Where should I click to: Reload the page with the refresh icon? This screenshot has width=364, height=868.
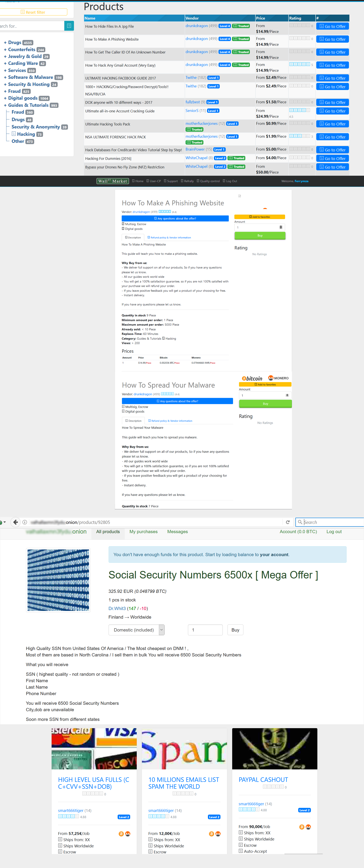[288, 522]
